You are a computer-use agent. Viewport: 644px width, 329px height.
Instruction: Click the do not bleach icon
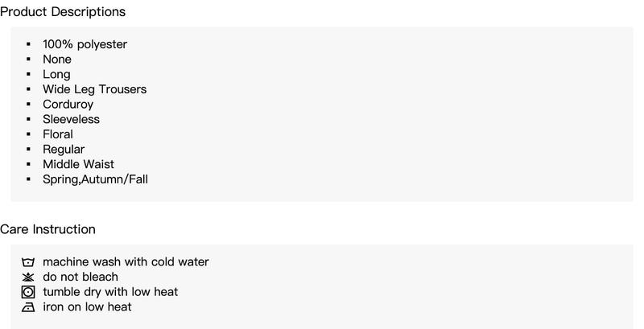[28, 278]
